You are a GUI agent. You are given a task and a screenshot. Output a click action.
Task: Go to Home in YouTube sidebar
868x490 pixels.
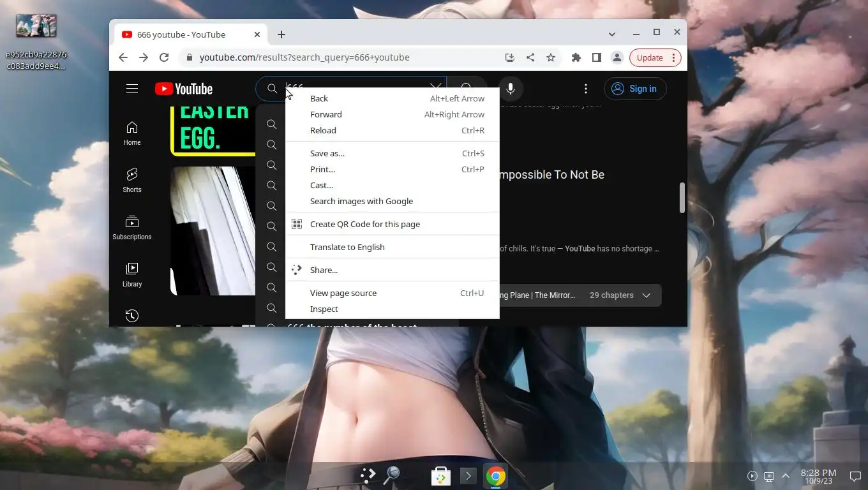pyautogui.click(x=132, y=133)
